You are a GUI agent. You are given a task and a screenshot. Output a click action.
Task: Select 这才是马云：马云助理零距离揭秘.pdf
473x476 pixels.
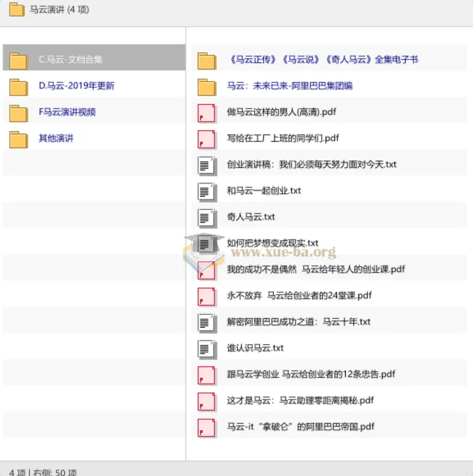[300, 401]
